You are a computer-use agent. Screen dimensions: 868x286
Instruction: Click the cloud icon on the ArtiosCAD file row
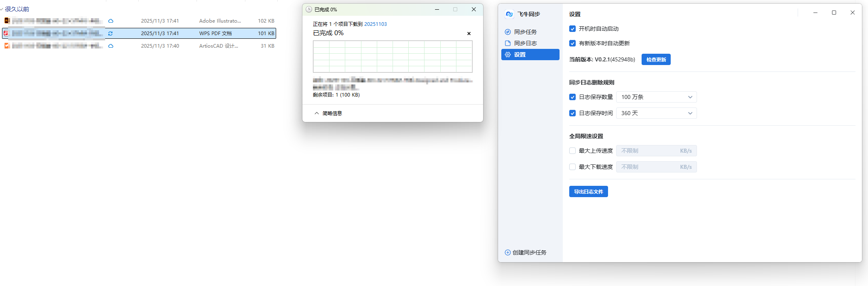click(x=111, y=46)
